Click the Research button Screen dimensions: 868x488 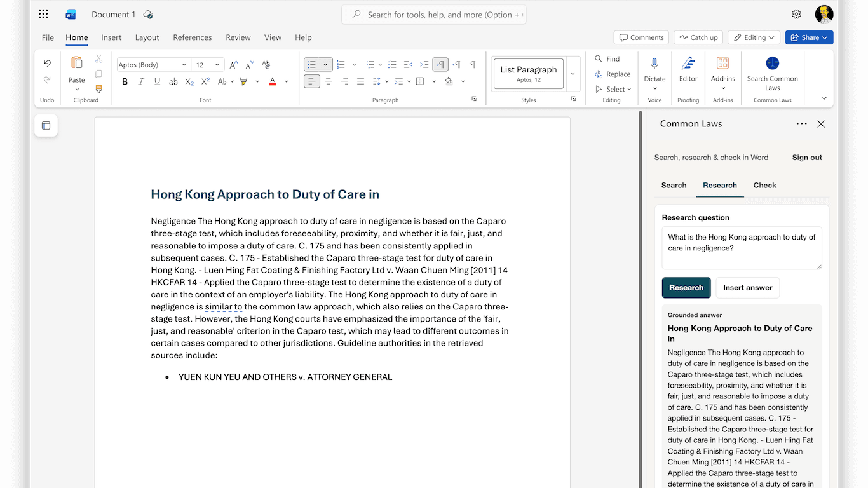pyautogui.click(x=686, y=288)
